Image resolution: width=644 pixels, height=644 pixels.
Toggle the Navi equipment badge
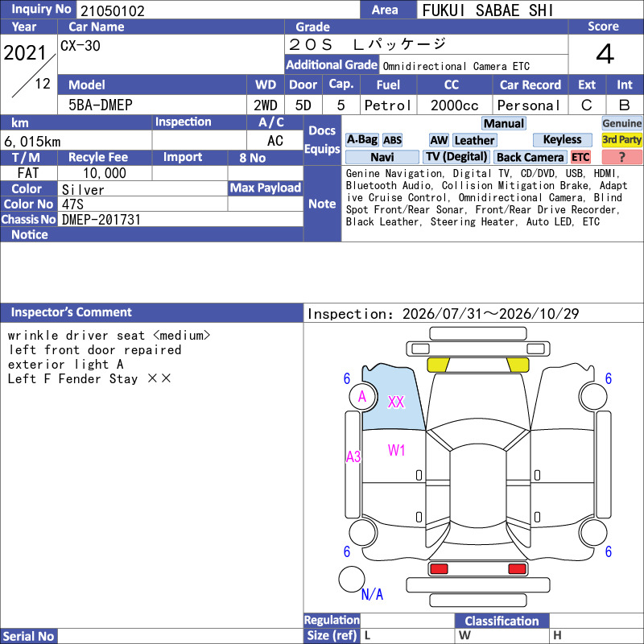click(382, 157)
